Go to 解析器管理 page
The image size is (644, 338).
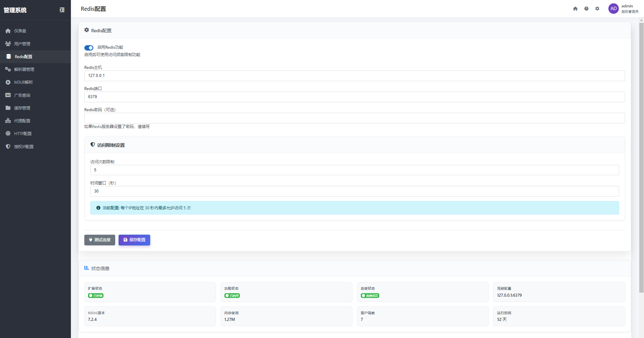coord(24,69)
